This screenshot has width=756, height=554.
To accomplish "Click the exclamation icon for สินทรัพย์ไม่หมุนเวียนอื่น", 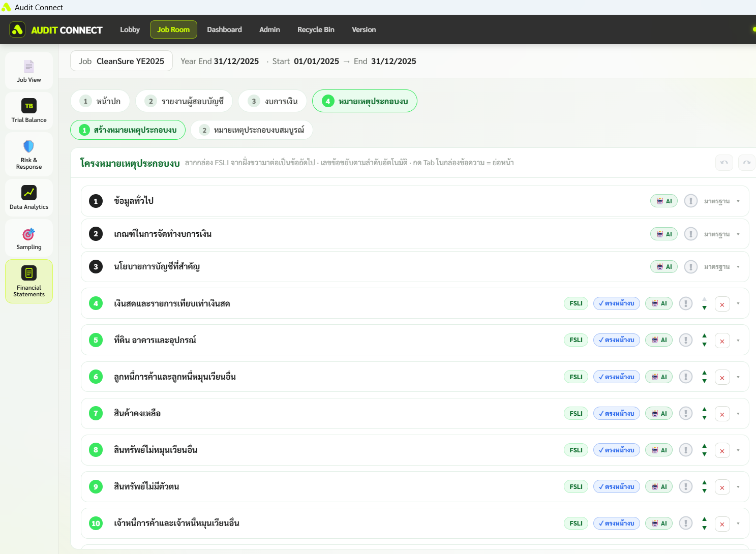I will tap(686, 450).
